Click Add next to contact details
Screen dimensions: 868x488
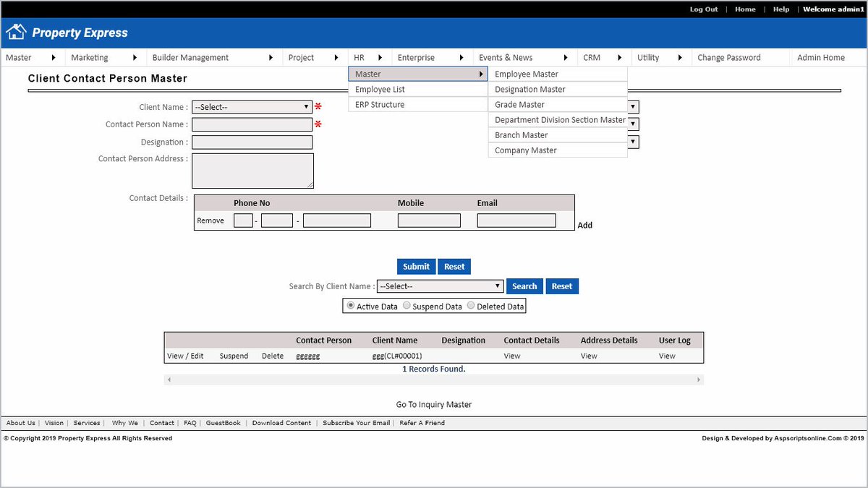pos(584,225)
